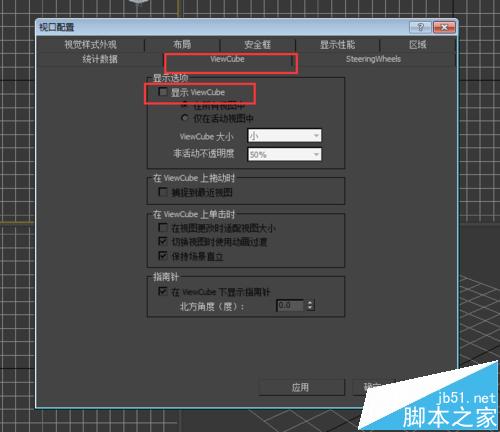Viewport: 500px width, 432px height.
Task: Open the ViewCube 大小 dropdown
Action: click(284, 136)
